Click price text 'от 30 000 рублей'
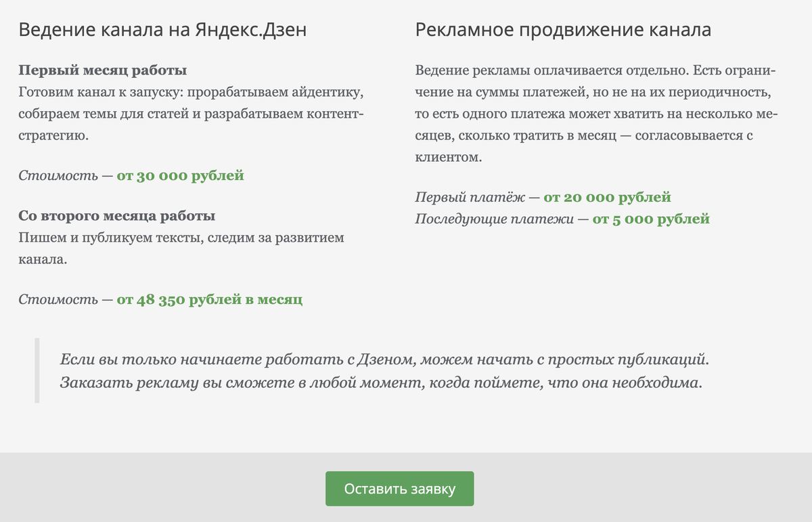 coord(180,176)
